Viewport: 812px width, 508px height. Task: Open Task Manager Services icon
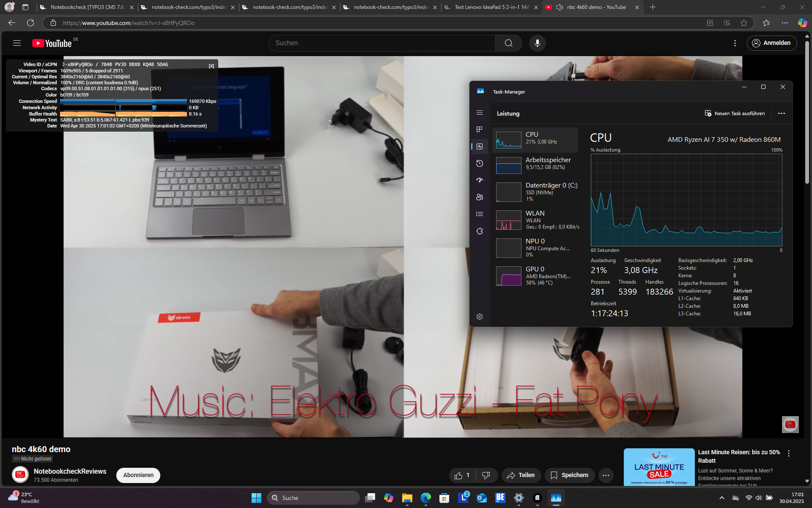(x=480, y=231)
